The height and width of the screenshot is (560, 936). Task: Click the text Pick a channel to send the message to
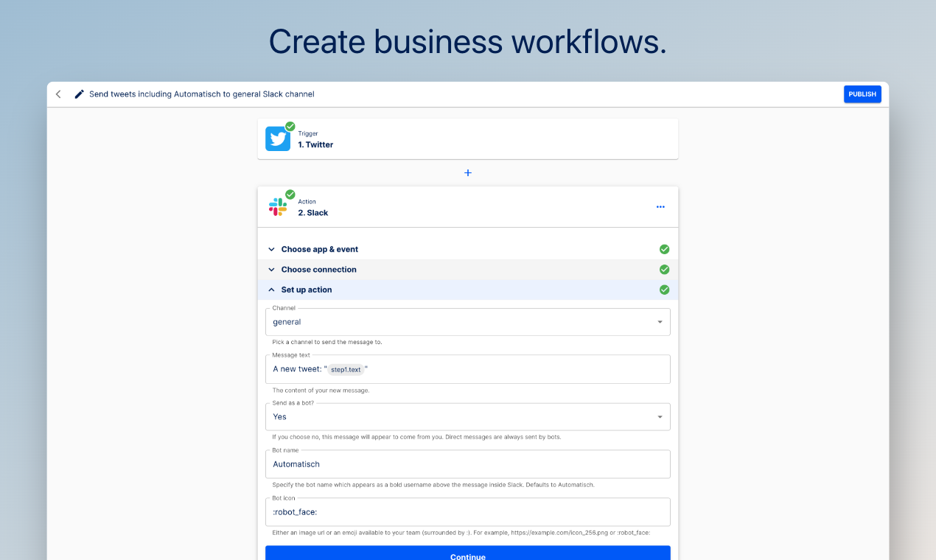[x=327, y=342]
